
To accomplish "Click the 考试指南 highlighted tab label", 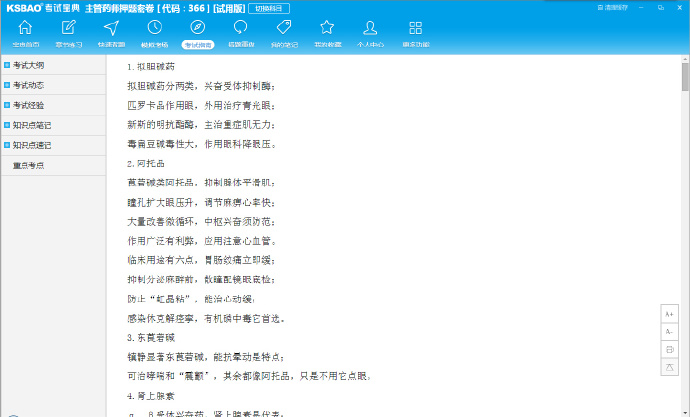I will click(198, 44).
